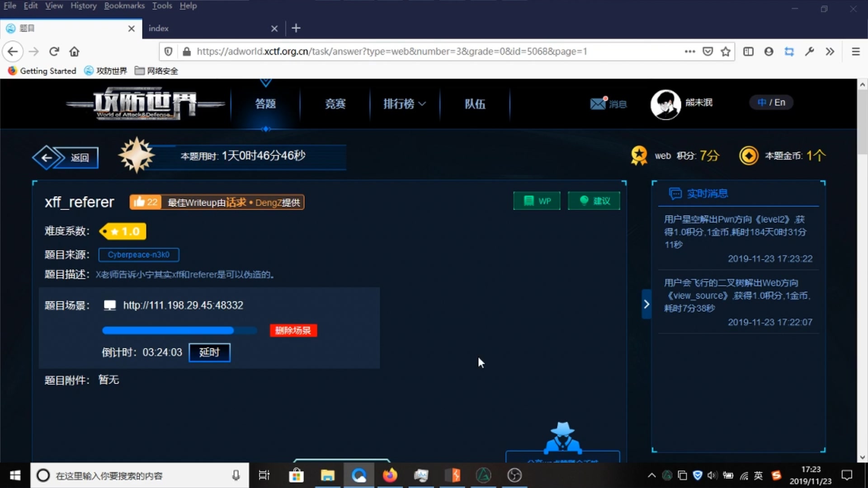868x488 pixels.
Task: Click the blue countdown progress bar
Action: 179,330
